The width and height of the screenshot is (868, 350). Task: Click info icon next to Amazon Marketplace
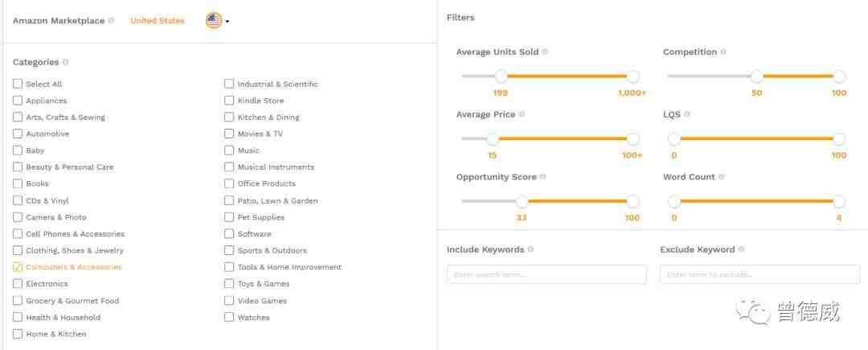pos(111,20)
